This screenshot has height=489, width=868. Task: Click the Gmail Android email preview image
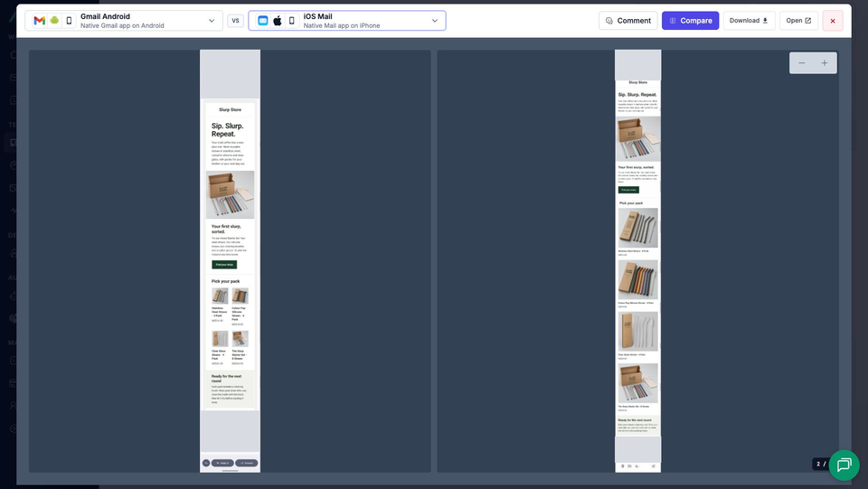[230, 261]
